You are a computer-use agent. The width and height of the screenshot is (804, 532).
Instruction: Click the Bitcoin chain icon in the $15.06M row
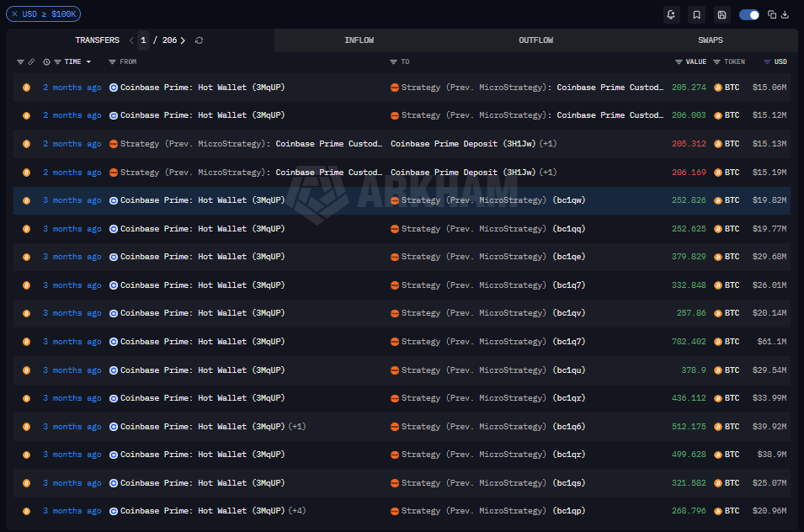pos(26,88)
